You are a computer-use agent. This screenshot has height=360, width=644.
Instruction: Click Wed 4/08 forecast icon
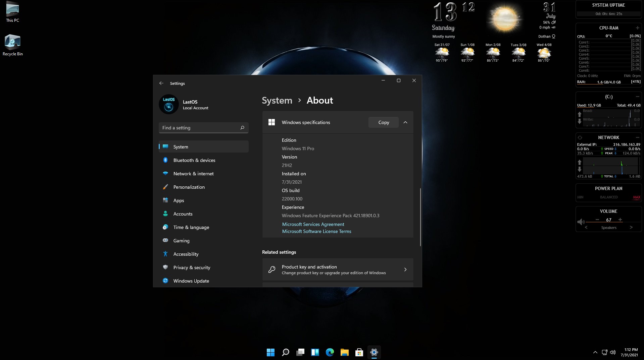(x=544, y=53)
